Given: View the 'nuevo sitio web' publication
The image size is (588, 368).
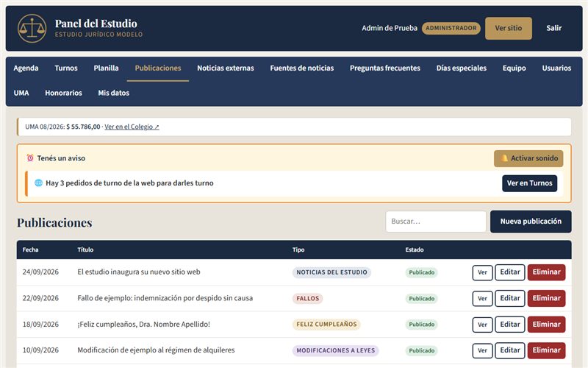Looking at the screenshot, I should coord(482,272).
